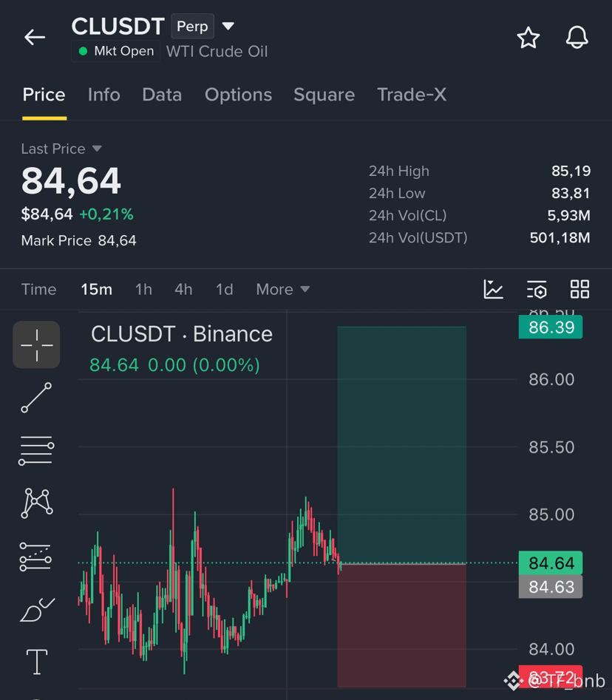Go back using the left arrow
Viewport: 612px width, 700px height.
click(35, 37)
